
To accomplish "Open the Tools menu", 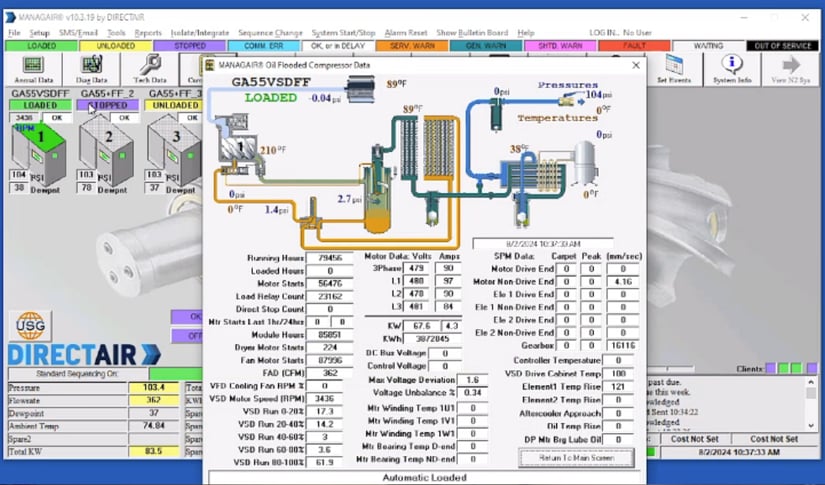I will [x=116, y=33].
